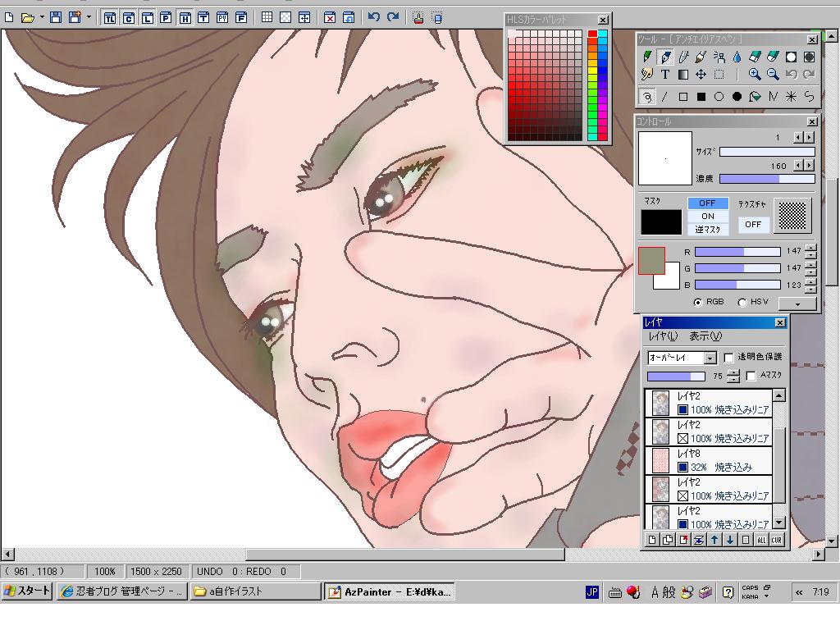Click the foreground color swatch
840x630 pixels.
651,260
